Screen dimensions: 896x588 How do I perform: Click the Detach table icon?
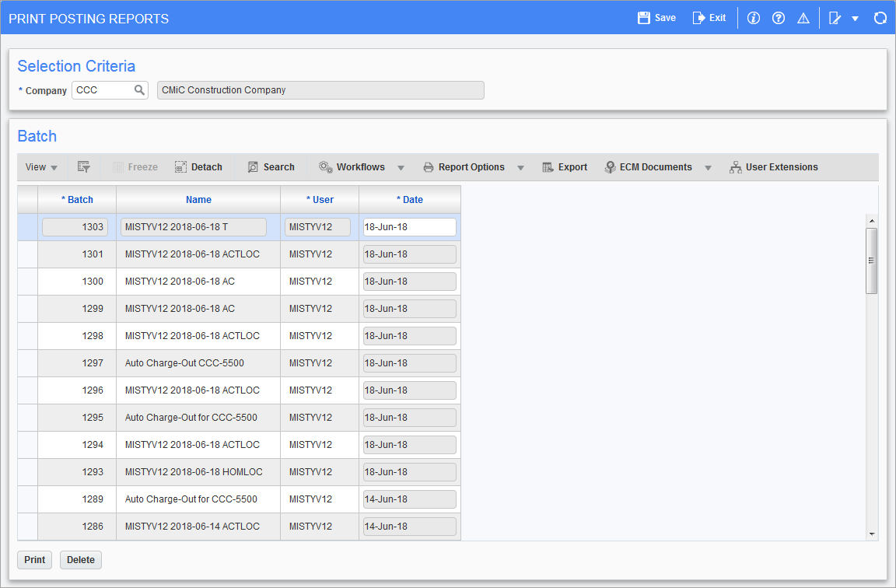[x=180, y=167]
